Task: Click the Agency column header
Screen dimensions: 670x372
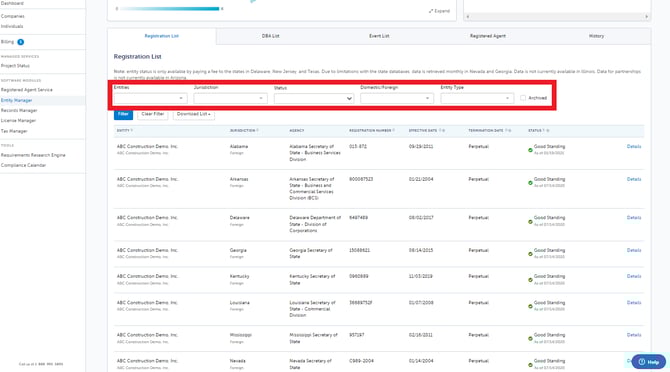Action: [297, 130]
